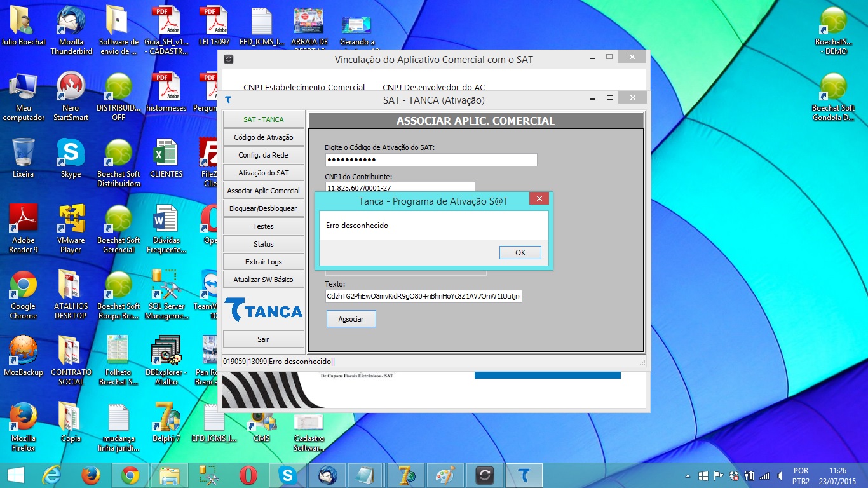The width and height of the screenshot is (868, 488).
Task: Open CONTRATO SOCIAL folder
Action: pos(71,361)
